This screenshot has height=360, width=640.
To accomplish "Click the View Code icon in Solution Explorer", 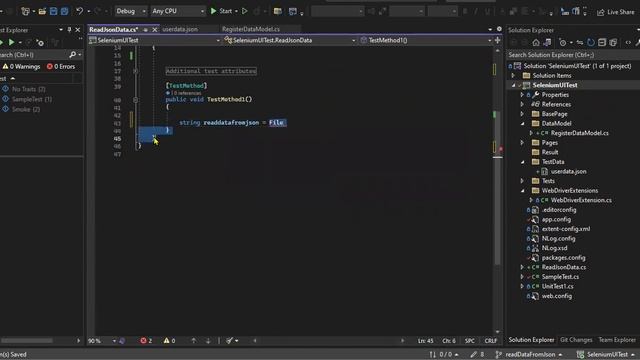I will (628, 42).
